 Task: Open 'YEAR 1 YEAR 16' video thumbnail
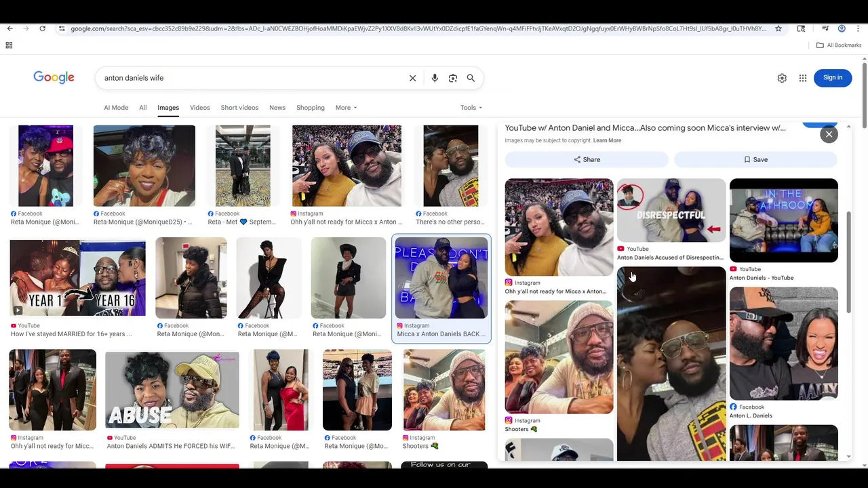tap(77, 278)
